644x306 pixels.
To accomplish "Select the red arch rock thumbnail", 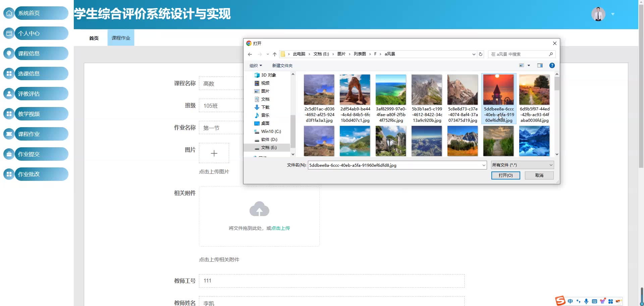I will click(355, 90).
